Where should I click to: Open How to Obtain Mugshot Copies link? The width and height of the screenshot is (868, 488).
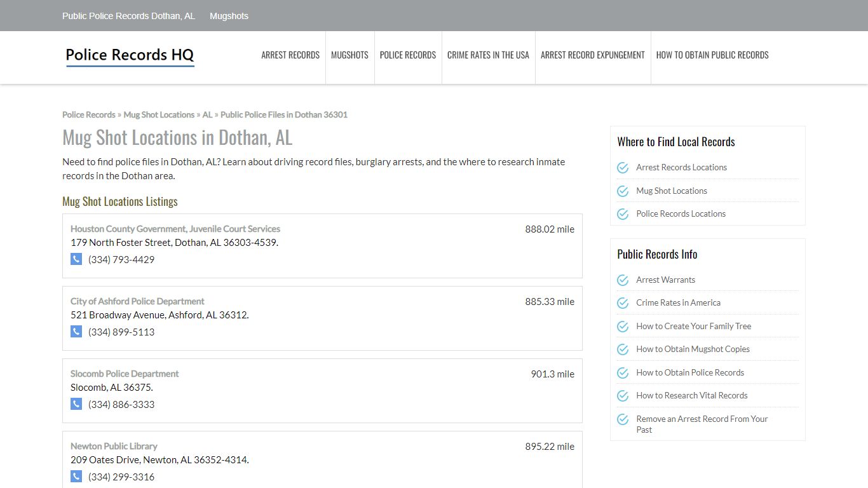coord(693,349)
